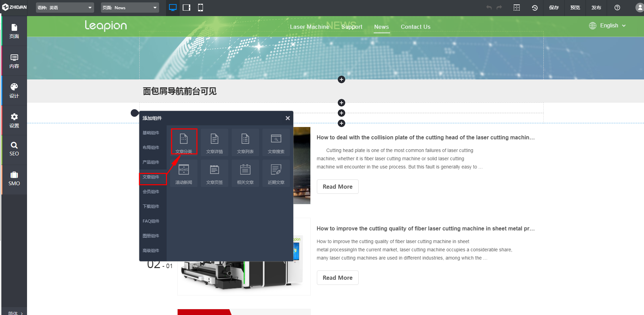The width and height of the screenshot is (644, 315).
Task: Switch to tablet preview mode
Action: click(x=186, y=8)
